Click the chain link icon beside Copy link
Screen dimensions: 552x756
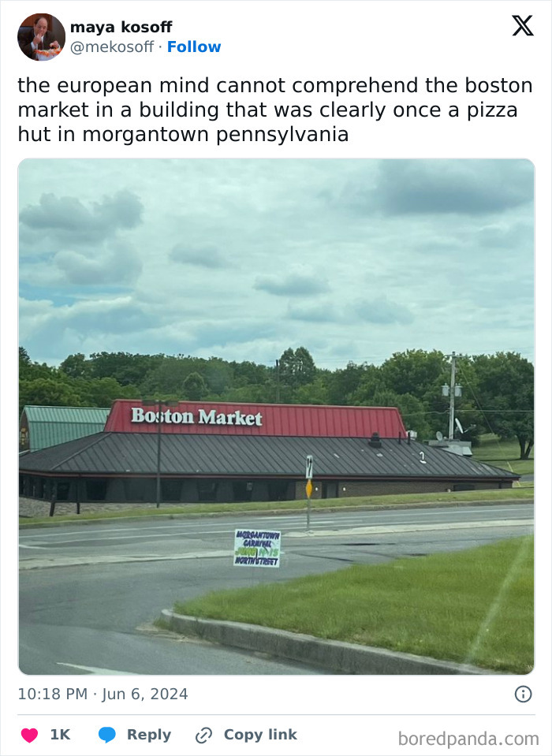pyautogui.click(x=203, y=736)
